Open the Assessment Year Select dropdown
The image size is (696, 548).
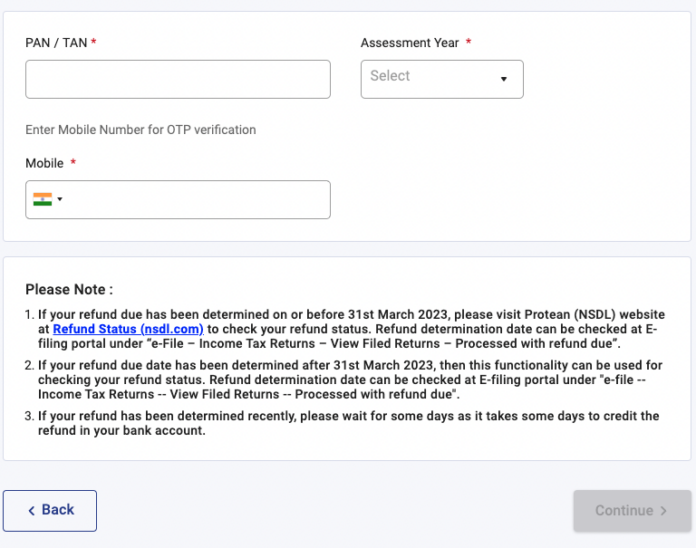[442, 79]
